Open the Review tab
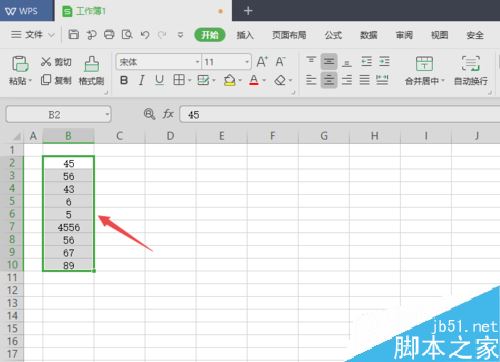 (404, 35)
